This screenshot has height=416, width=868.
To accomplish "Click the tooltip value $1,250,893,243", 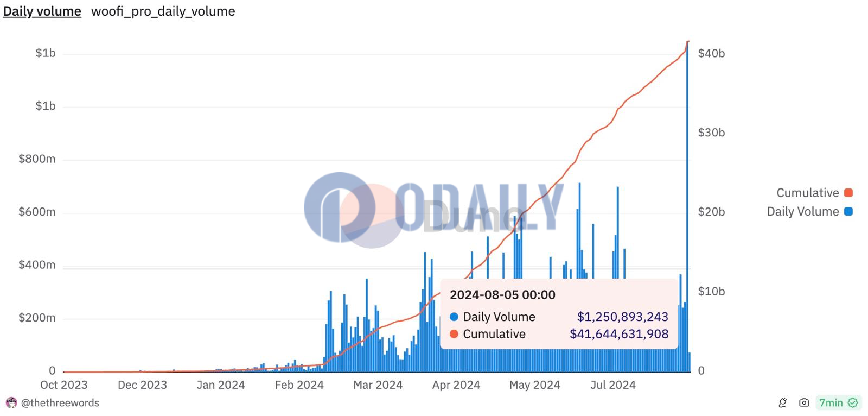I will [x=622, y=317].
